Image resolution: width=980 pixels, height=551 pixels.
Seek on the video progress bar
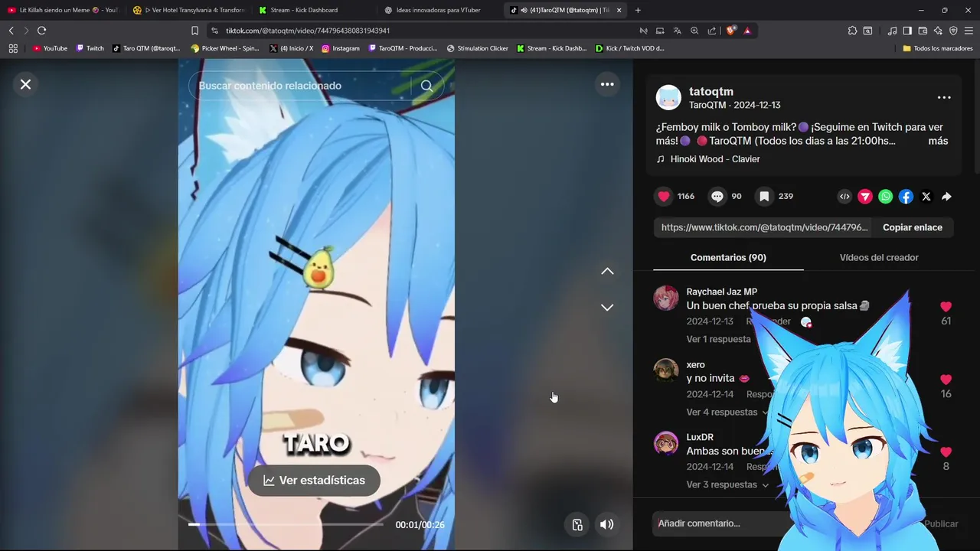pyautogui.click(x=286, y=524)
